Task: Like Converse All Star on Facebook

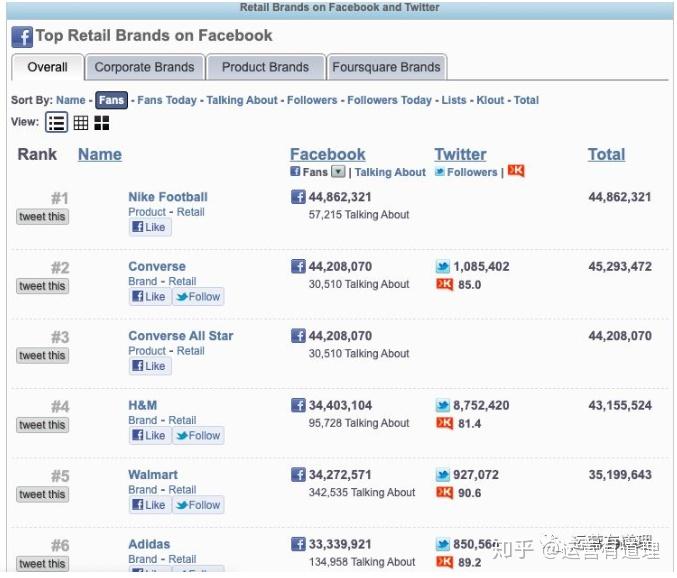Action: (150, 366)
